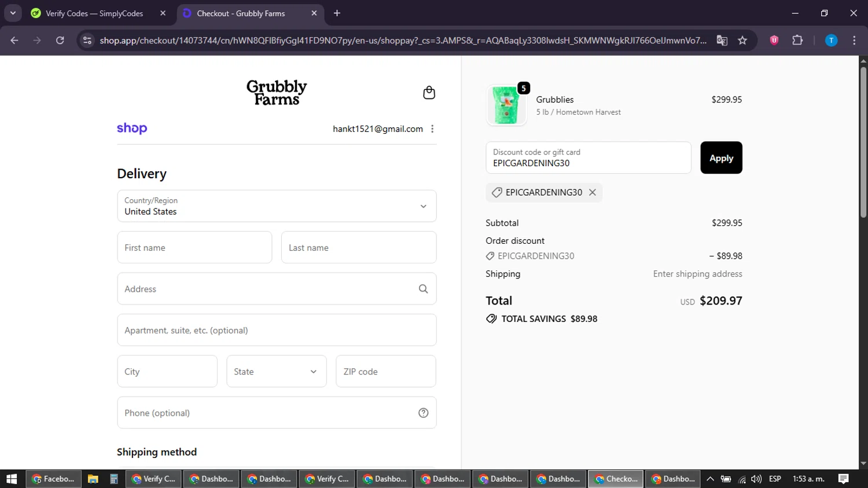The height and width of the screenshot is (488, 868).
Task: Apply the discount code
Action: 721,157
